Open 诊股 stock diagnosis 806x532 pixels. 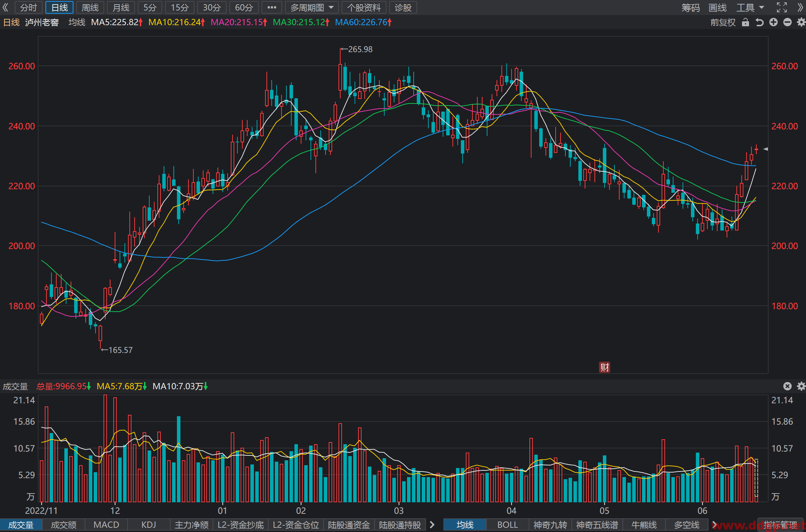click(403, 7)
